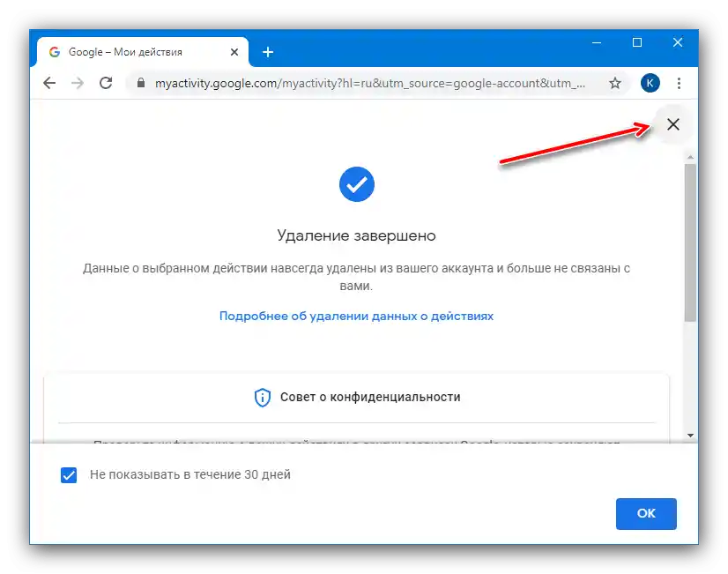Click the scrollbar down arrow in dialog
Viewport: 728px width, 574px height.
pos(690,436)
